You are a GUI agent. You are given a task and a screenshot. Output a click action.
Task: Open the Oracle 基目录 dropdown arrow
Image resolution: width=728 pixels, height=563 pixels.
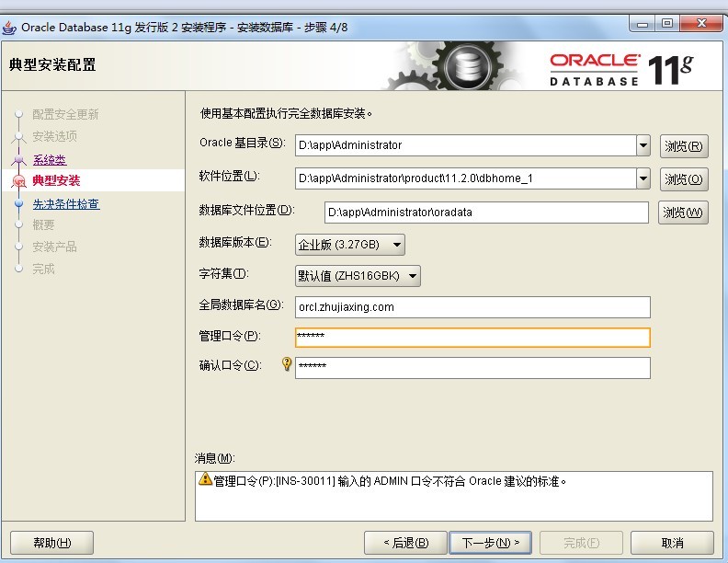pos(643,145)
